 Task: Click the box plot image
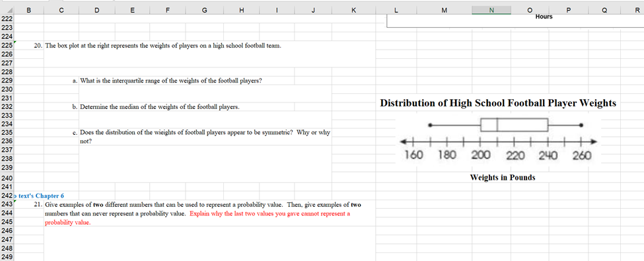coord(498,139)
